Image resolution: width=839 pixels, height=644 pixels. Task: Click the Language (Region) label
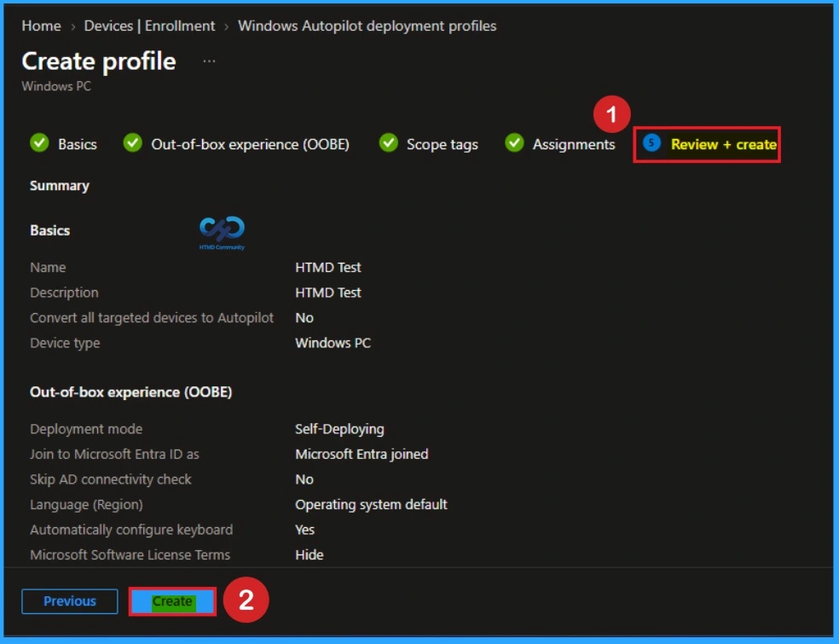click(x=86, y=505)
